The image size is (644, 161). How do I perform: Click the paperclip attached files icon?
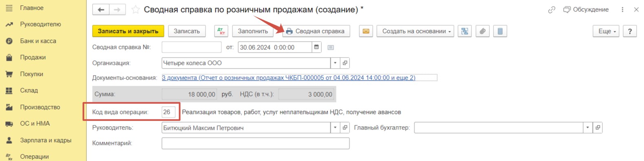pyautogui.click(x=482, y=31)
